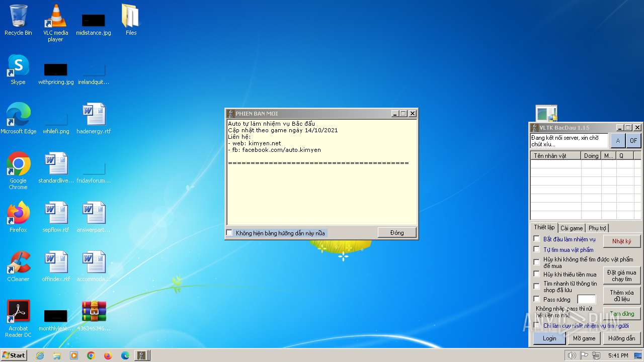Select sepflow.rtf document icon

pos(56,217)
